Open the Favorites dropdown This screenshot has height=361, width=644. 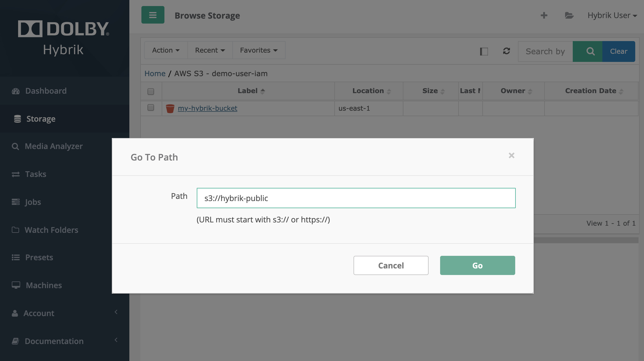point(259,50)
